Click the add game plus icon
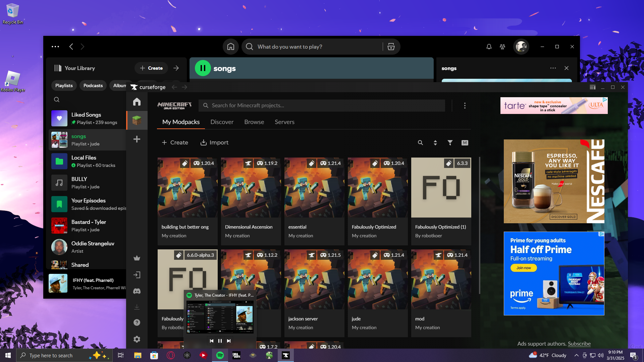The image size is (644, 362). point(137,139)
